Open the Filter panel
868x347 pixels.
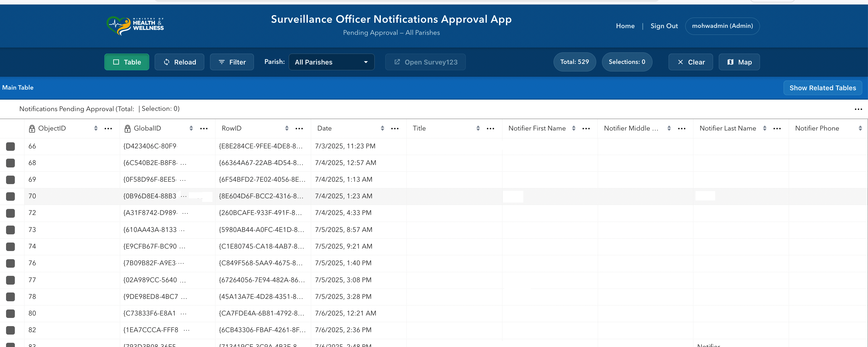coord(221,62)
